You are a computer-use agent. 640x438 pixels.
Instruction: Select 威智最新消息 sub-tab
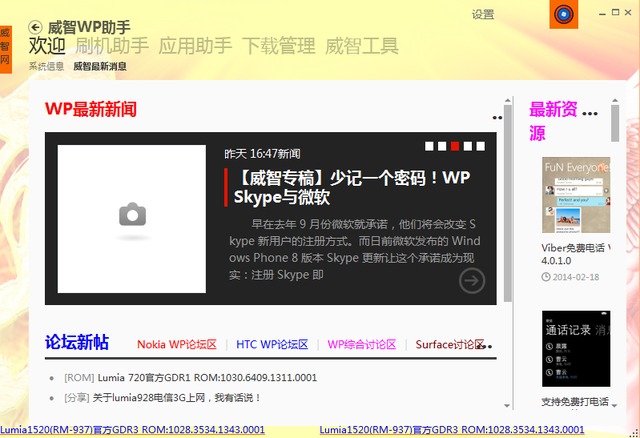pyautogui.click(x=100, y=66)
